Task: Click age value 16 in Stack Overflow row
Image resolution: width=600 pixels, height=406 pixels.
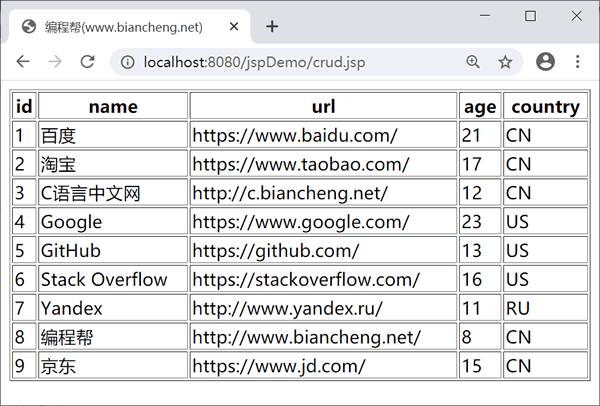Action: pyautogui.click(x=480, y=279)
